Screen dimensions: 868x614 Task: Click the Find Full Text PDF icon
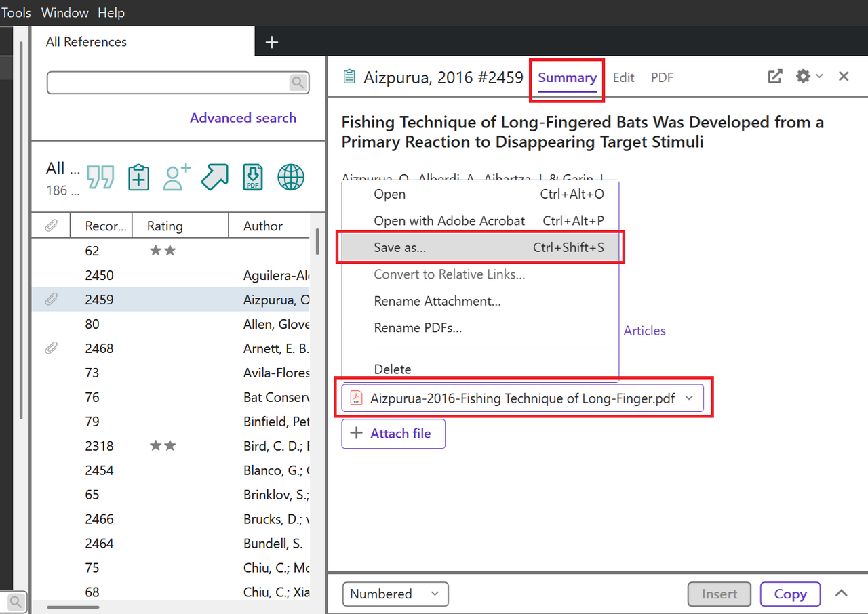[253, 178]
